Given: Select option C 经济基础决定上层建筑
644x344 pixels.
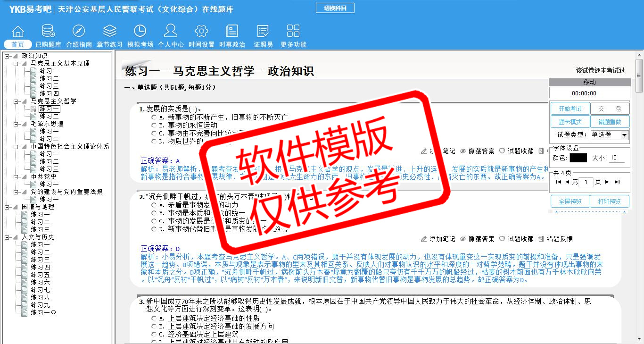Looking at the screenshot, I should pos(154,334).
